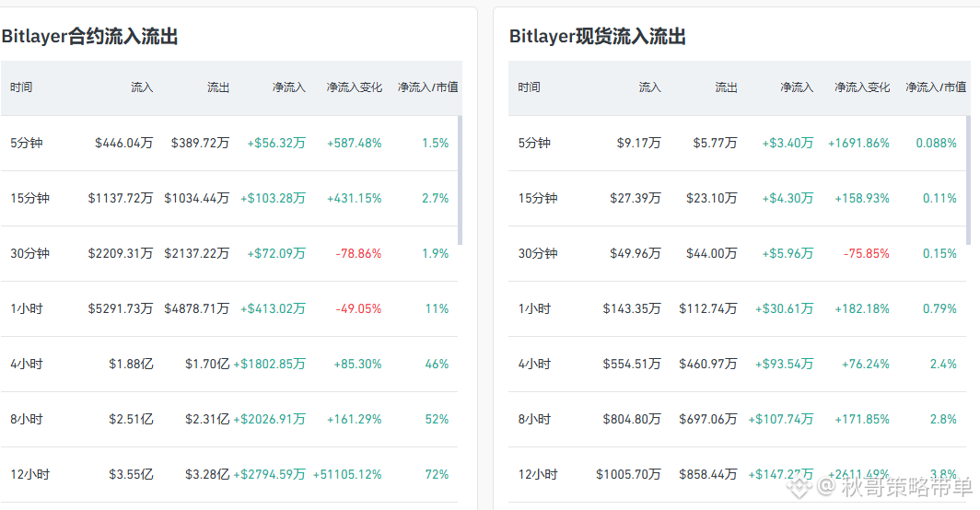Image resolution: width=980 pixels, height=510 pixels.
Task: Select the +$1802.85万 net inflow cell
Action: (x=269, y=364)
